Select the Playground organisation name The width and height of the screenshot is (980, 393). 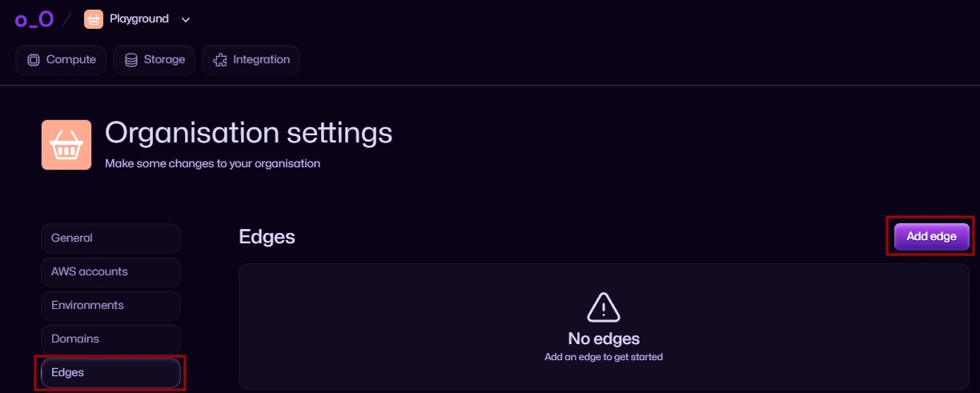(139, 18)
